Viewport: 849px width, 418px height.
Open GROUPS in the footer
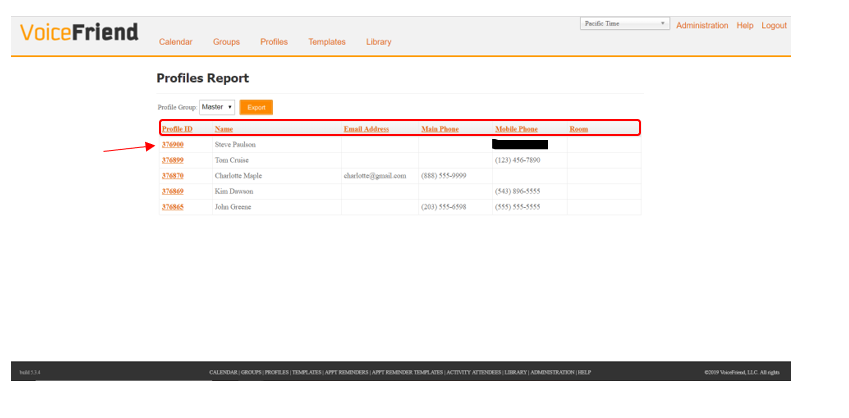tap(251, 373)
